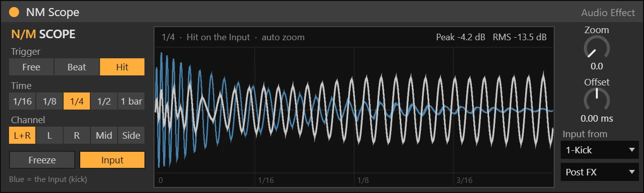This screenshot has width=644, height=193.
Task: Click the 1/16 marker on the time axis
Action: pos(266,180)
